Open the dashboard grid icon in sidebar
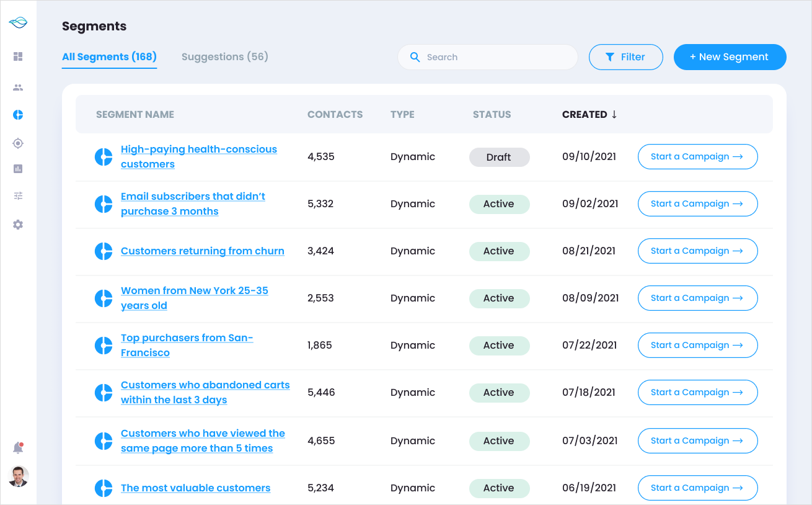Image resolution: width=812 pixels, height=505 pixels. (x=18, y=56)
